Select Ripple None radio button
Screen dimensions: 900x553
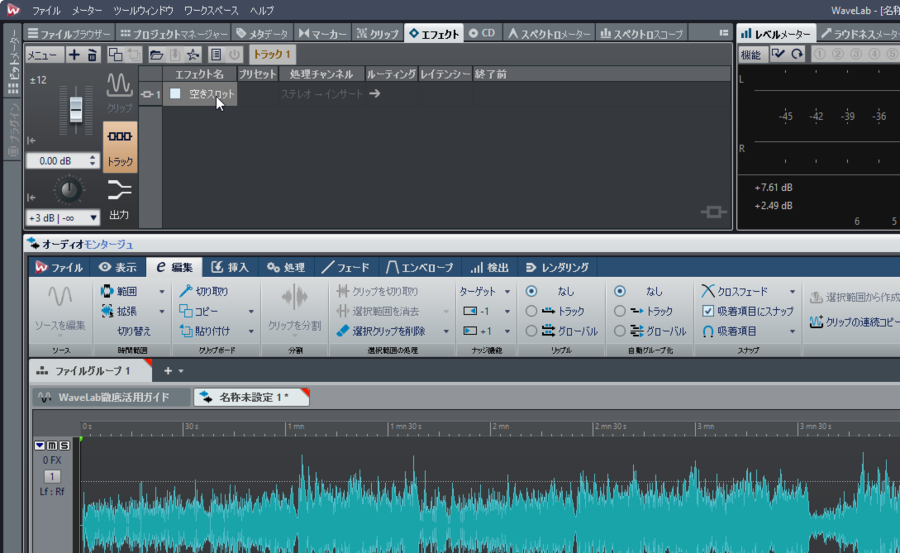tap(532, 291)
